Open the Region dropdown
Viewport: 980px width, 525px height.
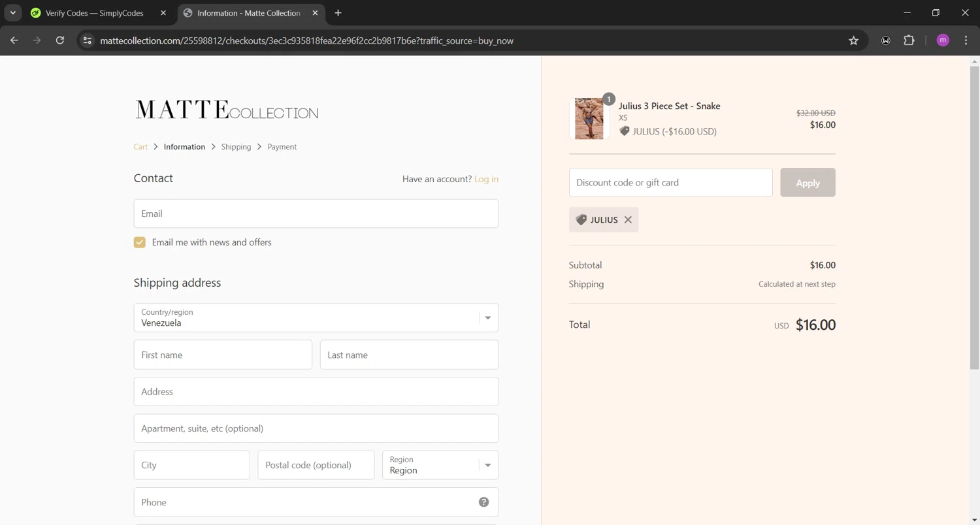pos(440,466)
